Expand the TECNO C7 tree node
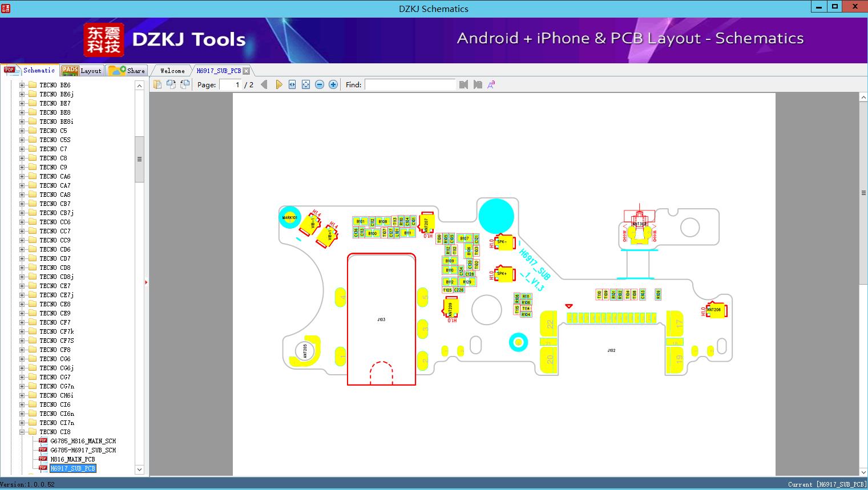This screenshot has width=868, height=490. 22,149
